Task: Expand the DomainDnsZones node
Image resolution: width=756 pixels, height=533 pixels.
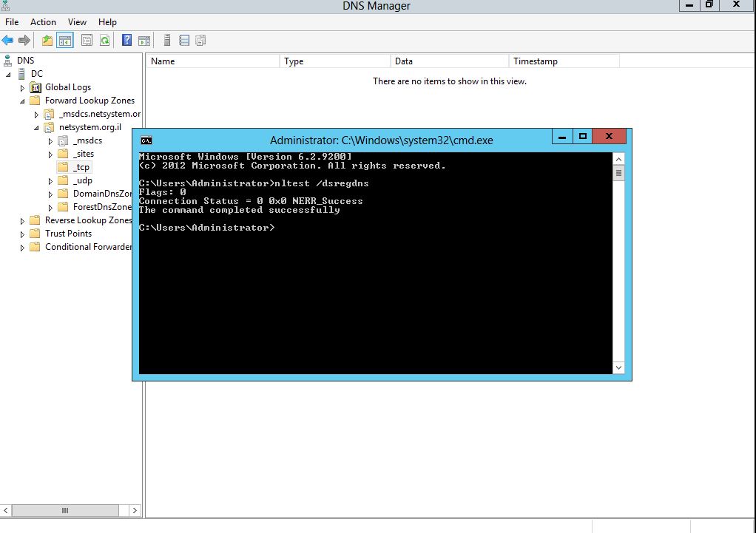Action: (50, 194)
